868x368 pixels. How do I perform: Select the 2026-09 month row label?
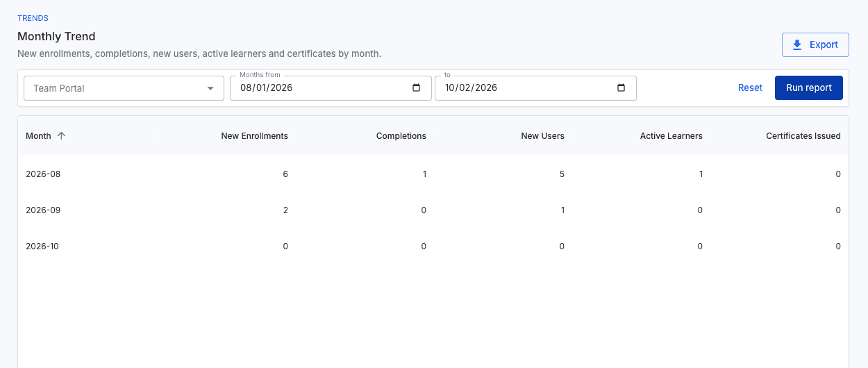(43, 210)
